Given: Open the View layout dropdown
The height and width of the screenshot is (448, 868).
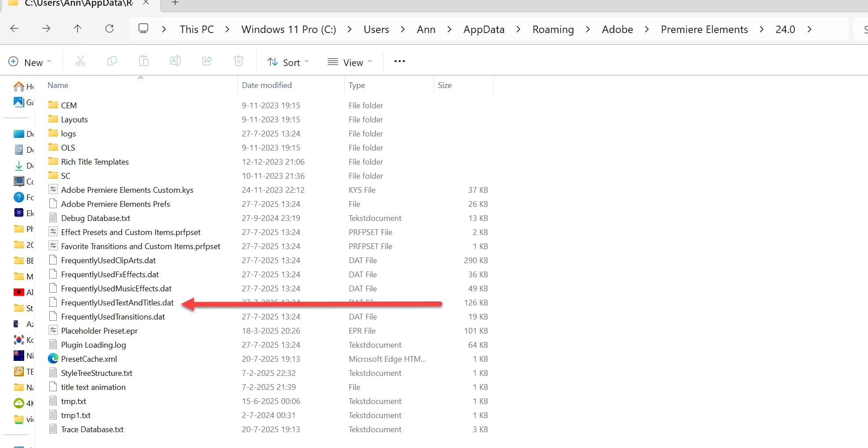Looking at the screenshot, I should (350, 62).
